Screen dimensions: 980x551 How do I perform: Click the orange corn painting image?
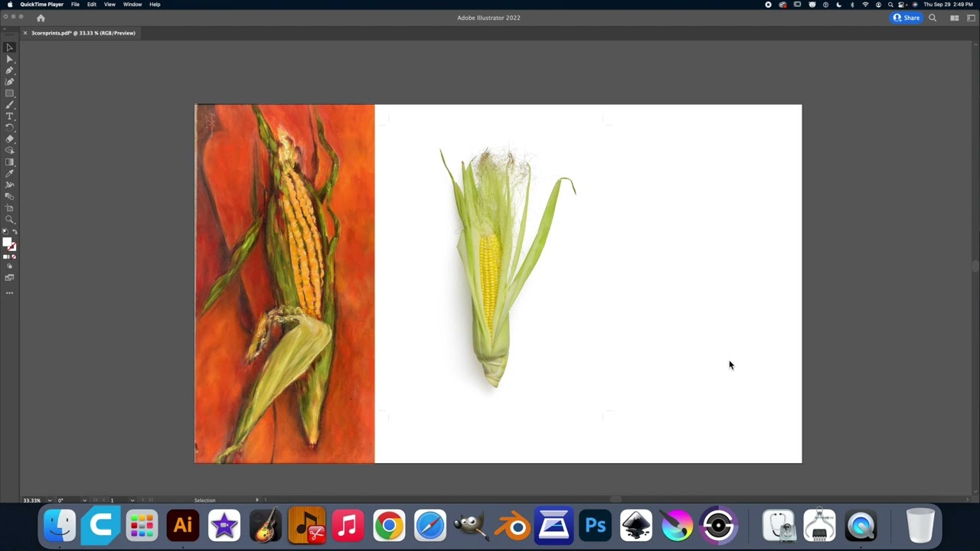[285, 283]
